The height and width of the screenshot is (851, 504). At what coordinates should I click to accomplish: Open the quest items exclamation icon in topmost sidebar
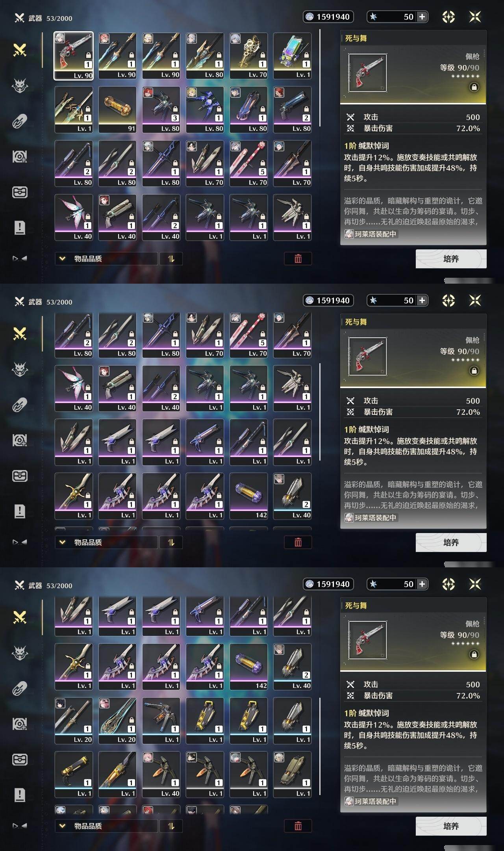tap(20, 227)
